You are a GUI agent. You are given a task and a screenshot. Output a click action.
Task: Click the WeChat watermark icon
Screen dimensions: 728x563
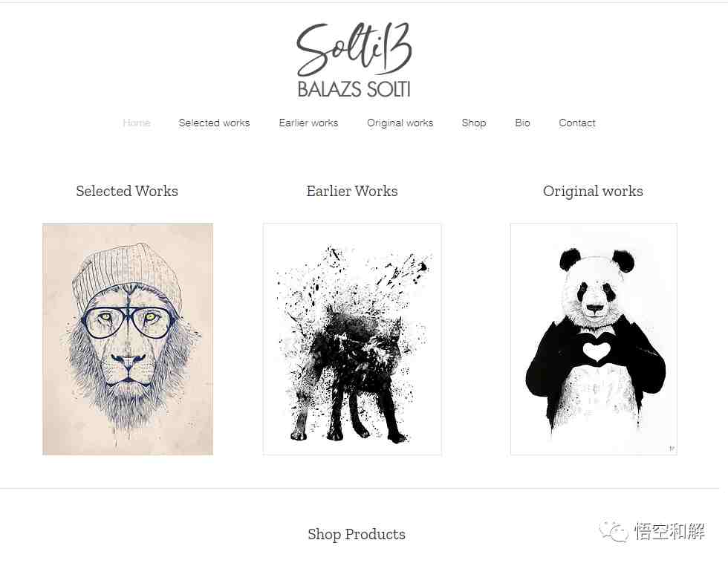pyautogui.click(x=614, y=532)
